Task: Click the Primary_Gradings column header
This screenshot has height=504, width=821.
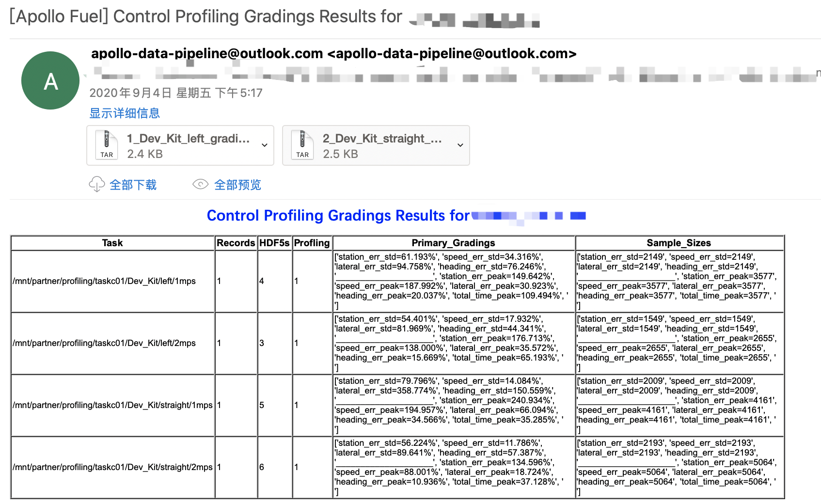Action: point(454,243)
